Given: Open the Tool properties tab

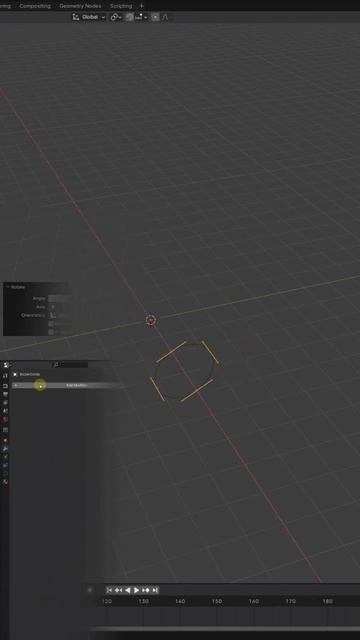Looking at the screenshot, I should tap(5, 376).
